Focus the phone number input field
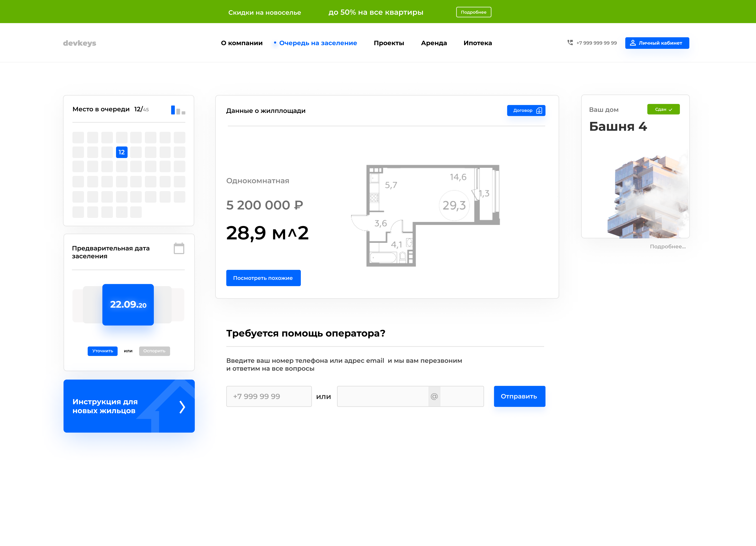 269,396
